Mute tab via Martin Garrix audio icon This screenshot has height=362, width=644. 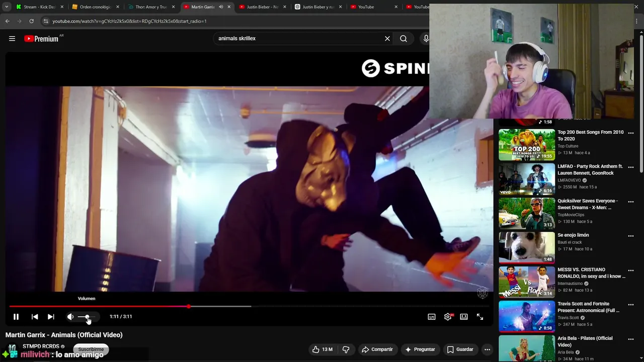pos(220,7)
